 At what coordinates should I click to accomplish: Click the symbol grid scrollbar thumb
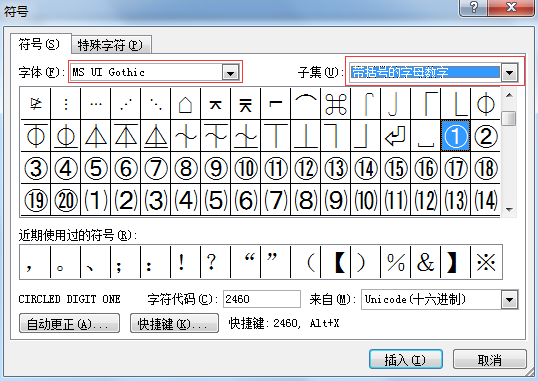pyautogui.click(x=509, y=118)
